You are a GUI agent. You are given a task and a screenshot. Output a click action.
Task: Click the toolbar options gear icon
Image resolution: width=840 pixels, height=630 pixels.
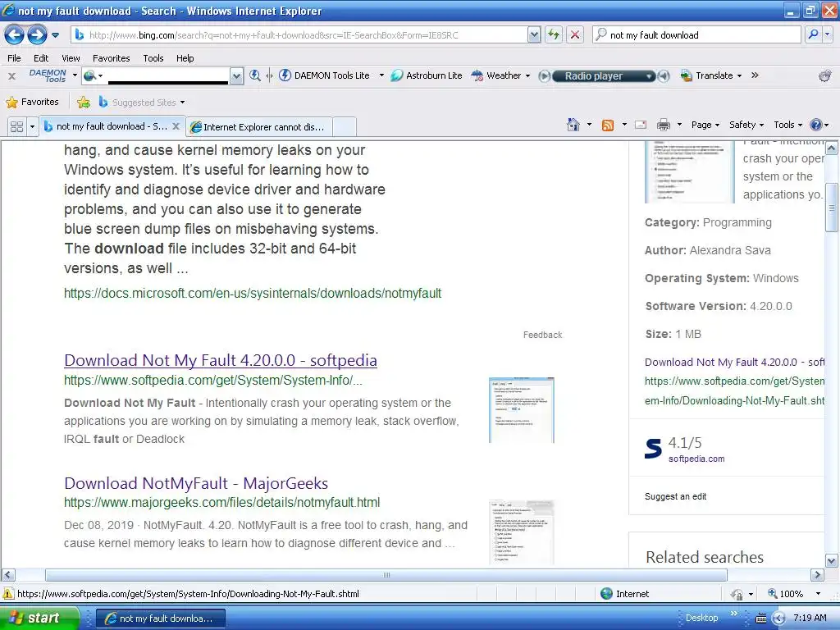tap(824, 76)
